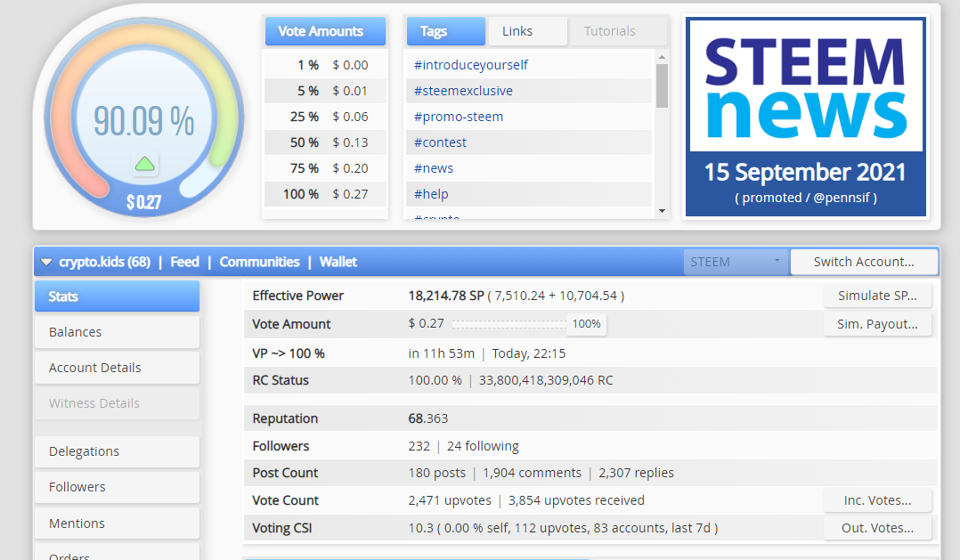
Task: Click the Voting CSI 10.3 value
Action: point(420,528)
